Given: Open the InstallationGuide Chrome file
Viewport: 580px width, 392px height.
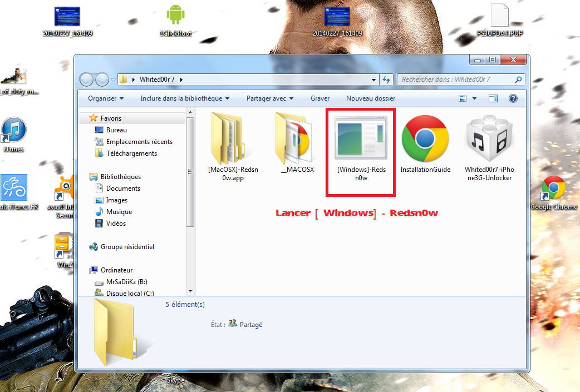Looking at the screenshot, I should pyautogui.click(x=425, y=143).
